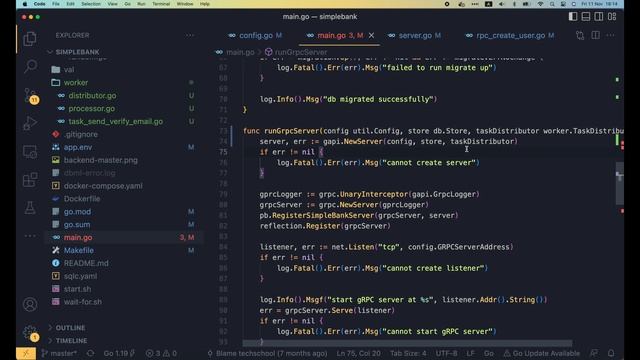The image size is (640, 360).
Task: Switch to config.go tab
Action: point(255,36)
